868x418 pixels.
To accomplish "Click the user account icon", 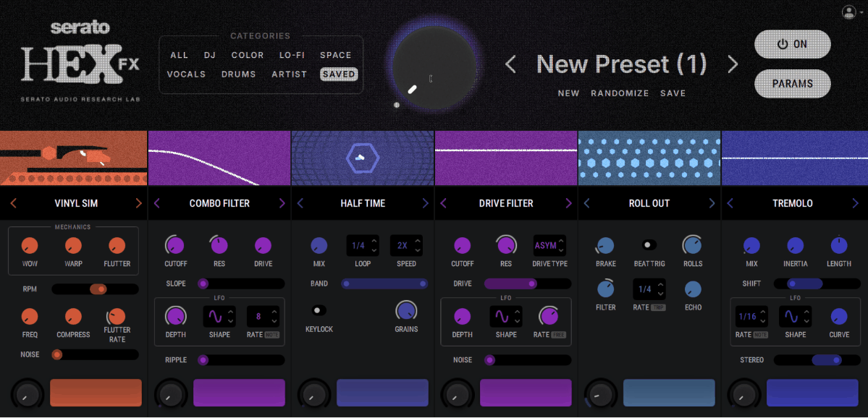I will pos(848,12).
